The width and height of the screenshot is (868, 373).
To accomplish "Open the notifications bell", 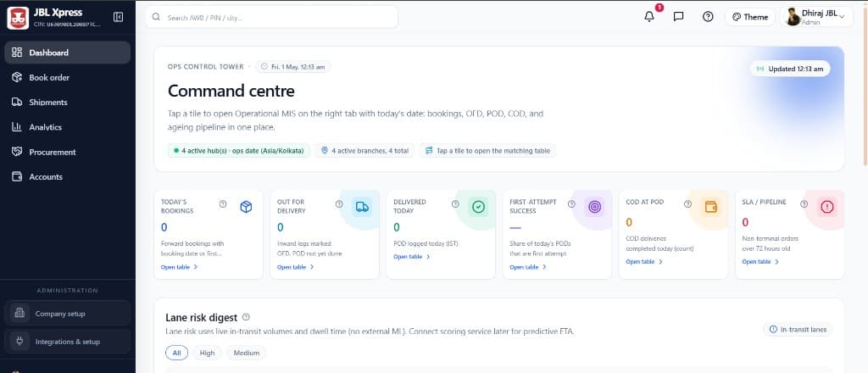I will point(649,17).
